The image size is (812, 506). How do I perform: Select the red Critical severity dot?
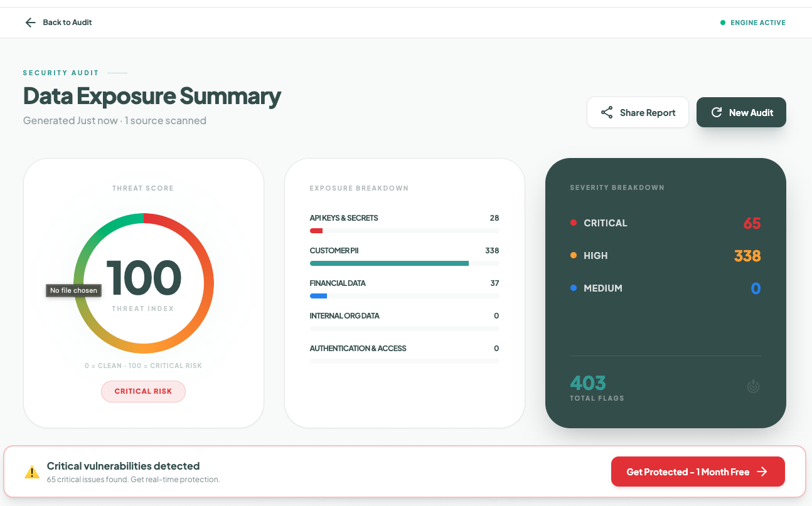[x=573, y=223]
